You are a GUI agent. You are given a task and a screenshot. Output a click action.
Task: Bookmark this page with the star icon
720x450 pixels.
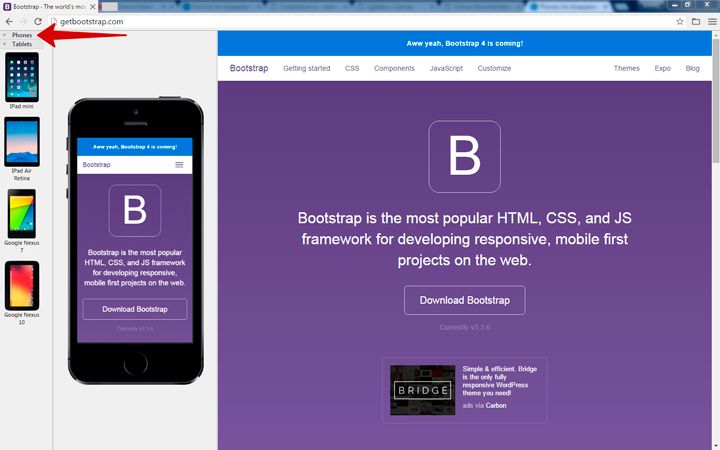680,21
